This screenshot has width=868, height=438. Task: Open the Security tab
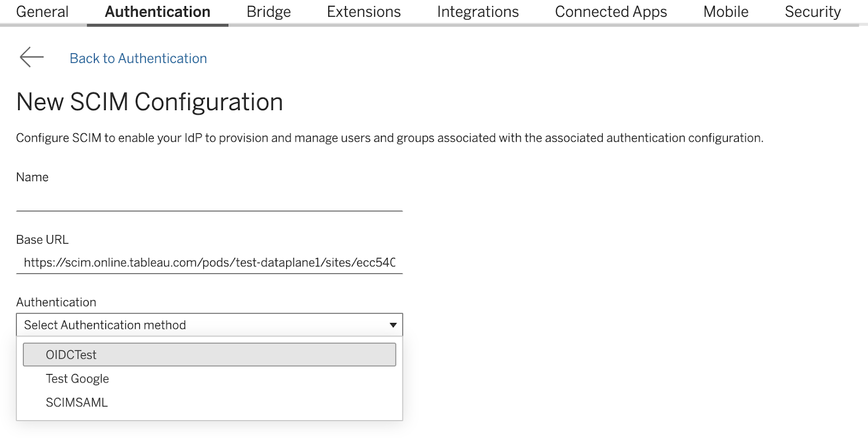coord(812,12)
